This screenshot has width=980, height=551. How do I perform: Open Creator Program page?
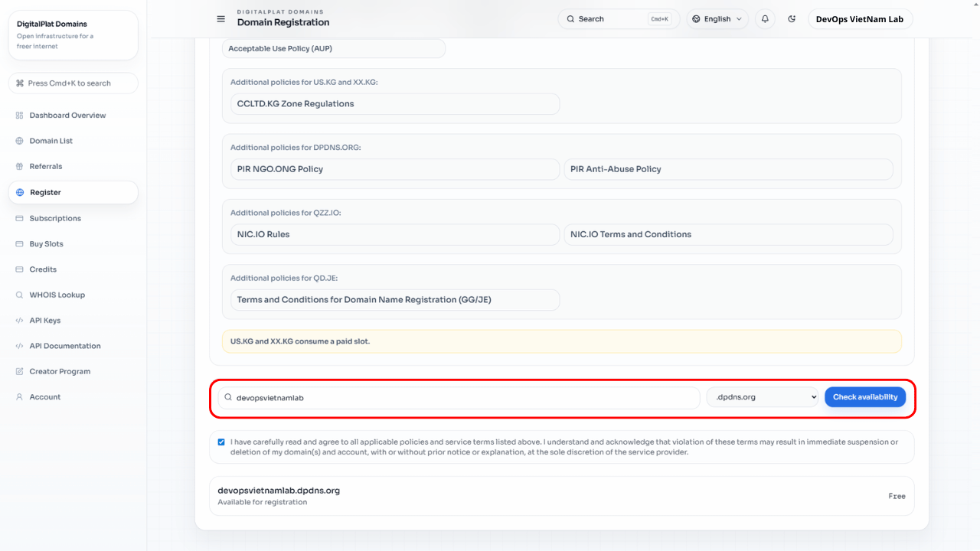(73, 371)
